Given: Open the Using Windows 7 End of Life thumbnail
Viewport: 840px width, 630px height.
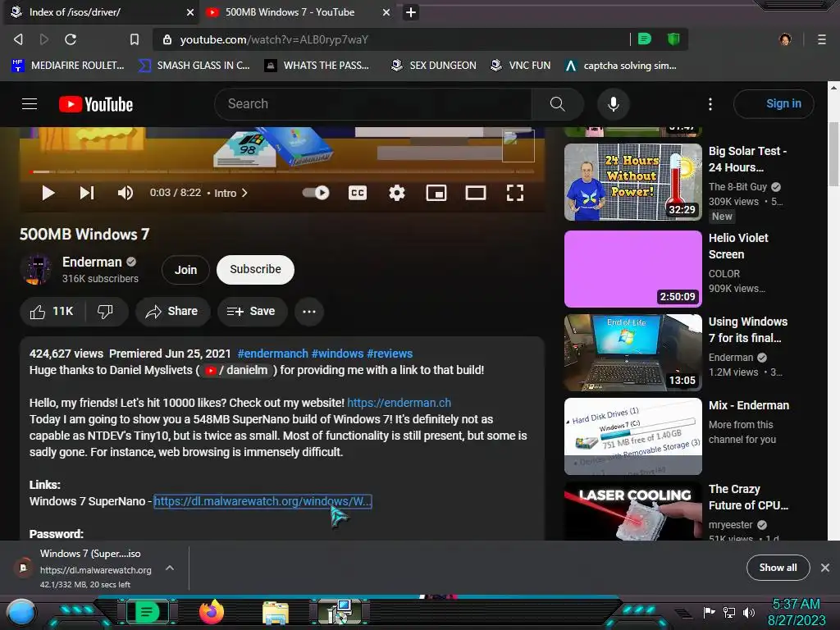Looking at the screenshot, I should click(632, 352).
